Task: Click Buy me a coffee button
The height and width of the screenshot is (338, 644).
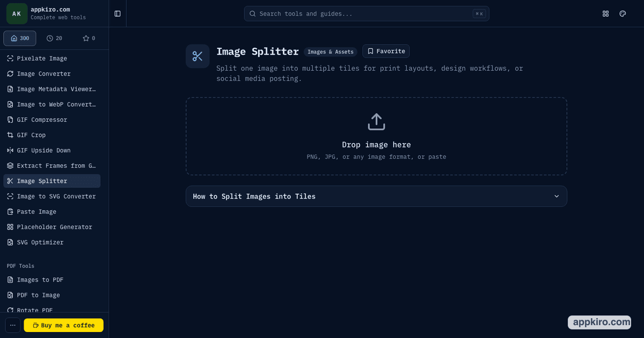Action: (63, 325)
